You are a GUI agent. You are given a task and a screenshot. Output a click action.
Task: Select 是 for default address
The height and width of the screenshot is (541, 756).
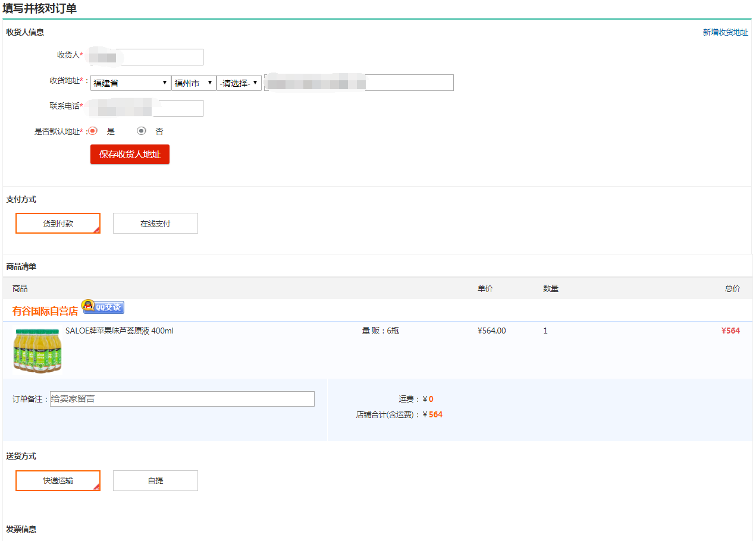pos(93,131)
